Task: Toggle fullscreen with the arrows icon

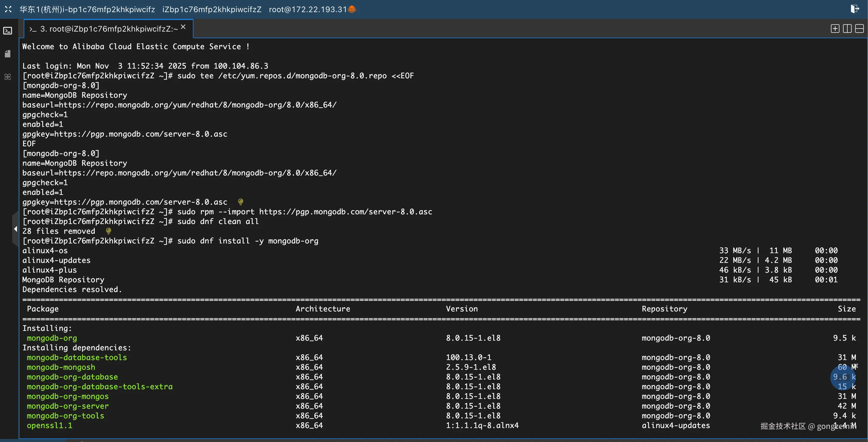Action: 8,9
